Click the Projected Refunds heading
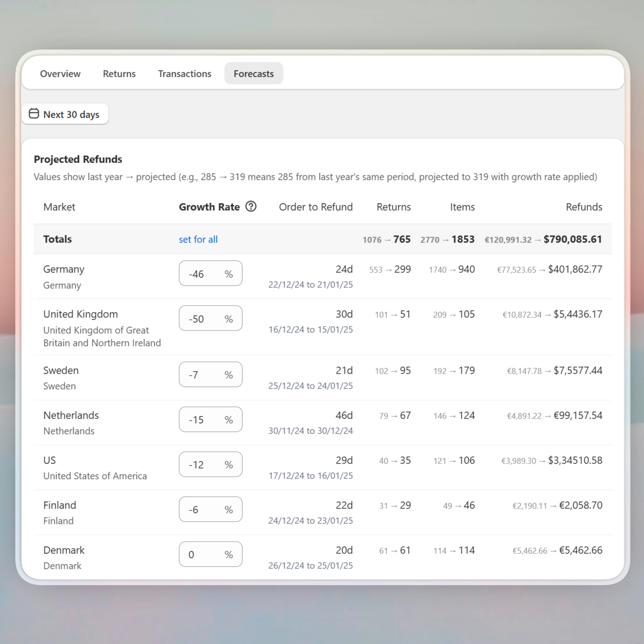 [78, 159]
